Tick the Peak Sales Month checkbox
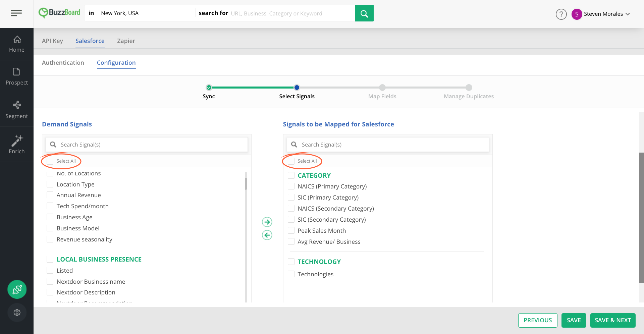The height and width of the screenshot is (334, 644). [291, 230]
